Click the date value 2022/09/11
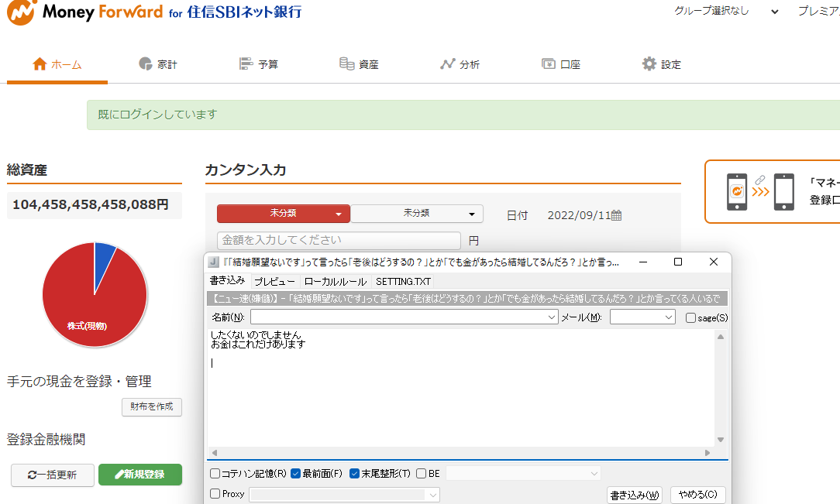 click(579, 216)
